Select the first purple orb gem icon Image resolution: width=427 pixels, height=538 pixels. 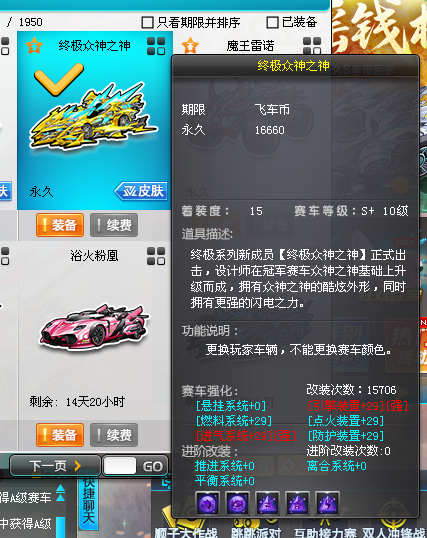coord(207,503)
